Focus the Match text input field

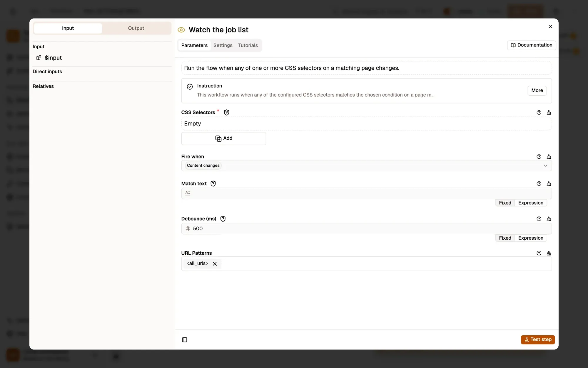366,193
